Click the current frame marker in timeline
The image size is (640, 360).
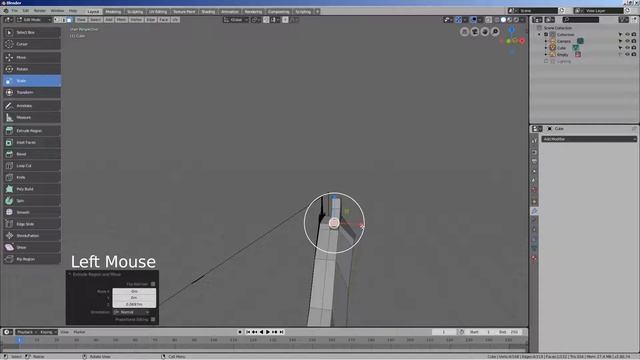pos(19,340)
